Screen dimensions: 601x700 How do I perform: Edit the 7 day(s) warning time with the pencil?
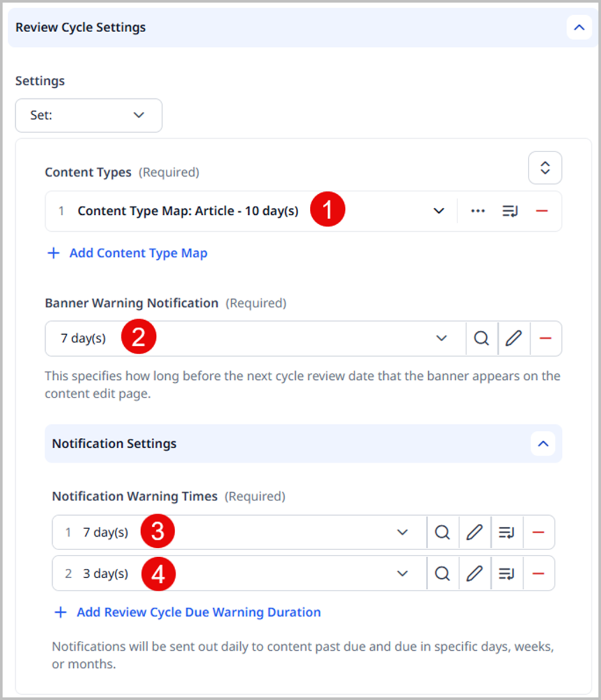(474, 532)
